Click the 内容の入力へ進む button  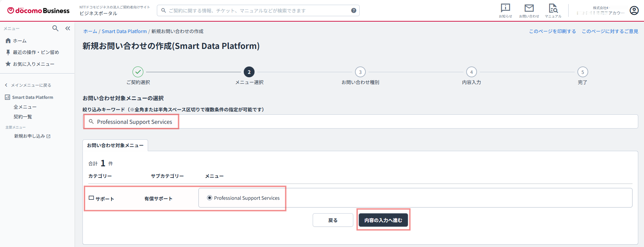[x=383, y=220]
